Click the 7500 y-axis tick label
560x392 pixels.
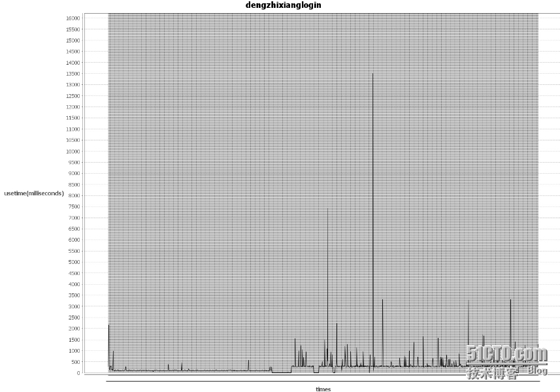74,206
